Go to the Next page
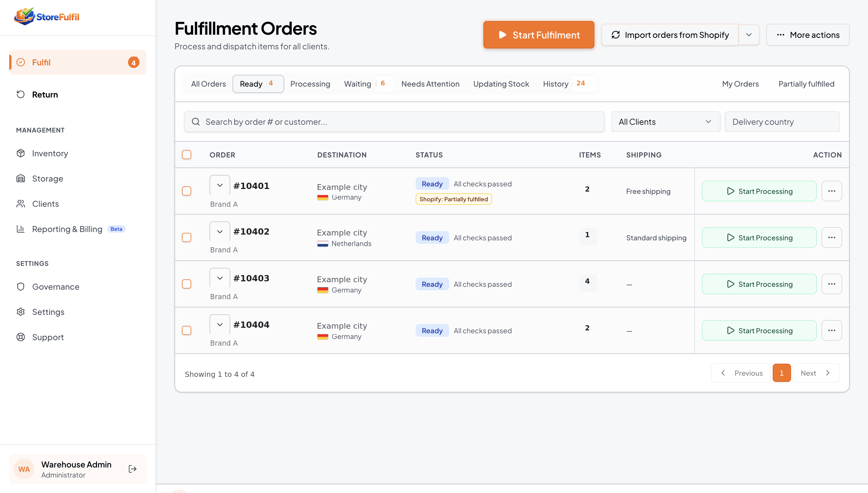 tap(816, 373)
